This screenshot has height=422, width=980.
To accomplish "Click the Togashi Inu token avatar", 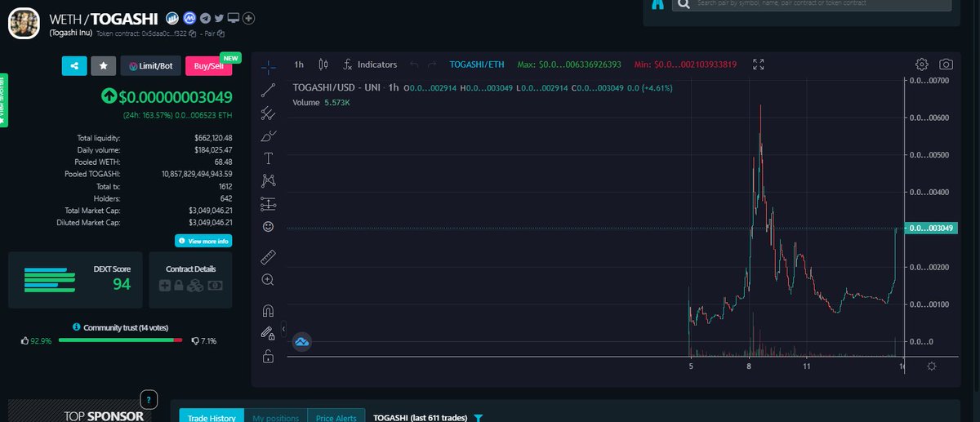I will point(24,23).
